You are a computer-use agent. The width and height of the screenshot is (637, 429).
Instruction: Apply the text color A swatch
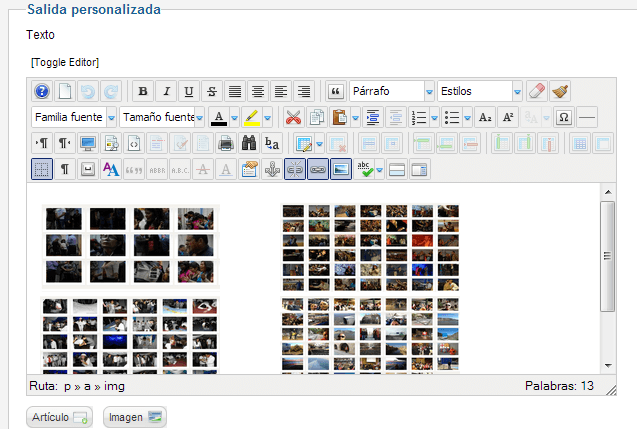tap(219, 117)
